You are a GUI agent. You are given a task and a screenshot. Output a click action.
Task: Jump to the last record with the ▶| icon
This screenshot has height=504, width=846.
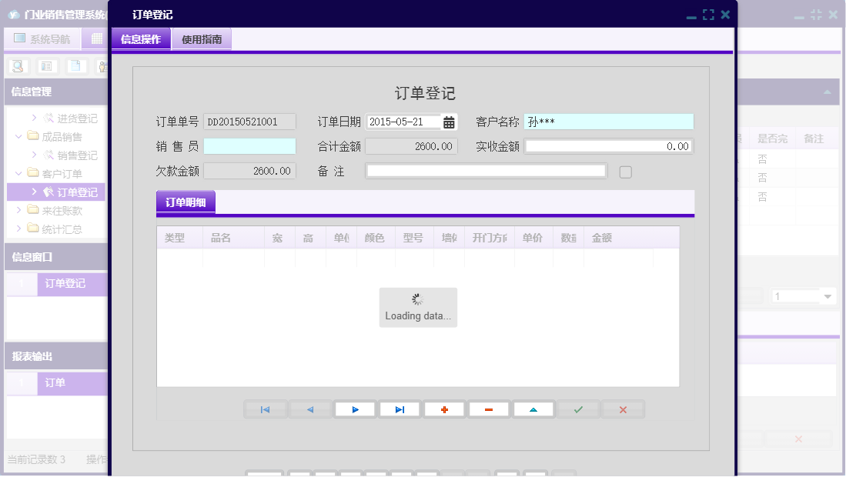point(400,409)
